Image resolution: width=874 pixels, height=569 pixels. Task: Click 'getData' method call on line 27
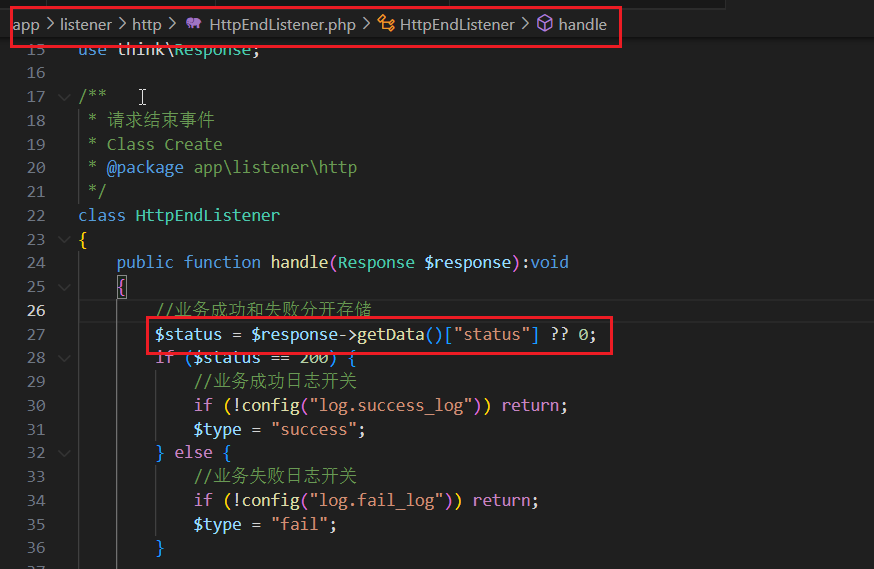(391, 334)
